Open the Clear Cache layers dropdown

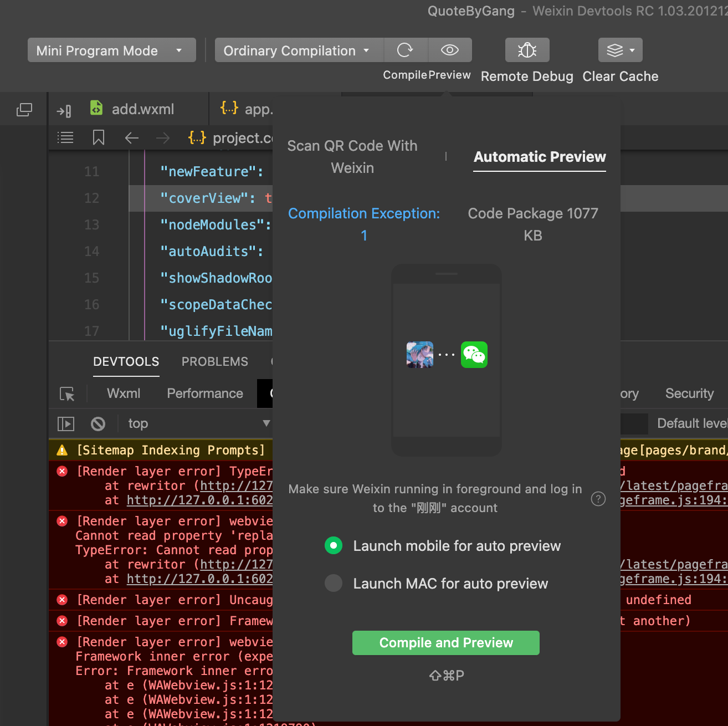tap(621, 50)
